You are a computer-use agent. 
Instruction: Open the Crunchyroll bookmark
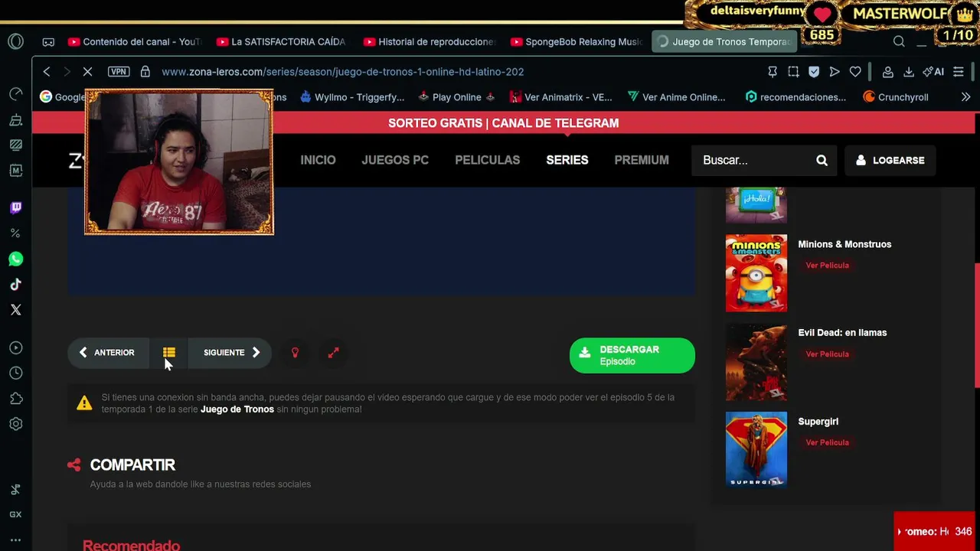pos(896,97)
